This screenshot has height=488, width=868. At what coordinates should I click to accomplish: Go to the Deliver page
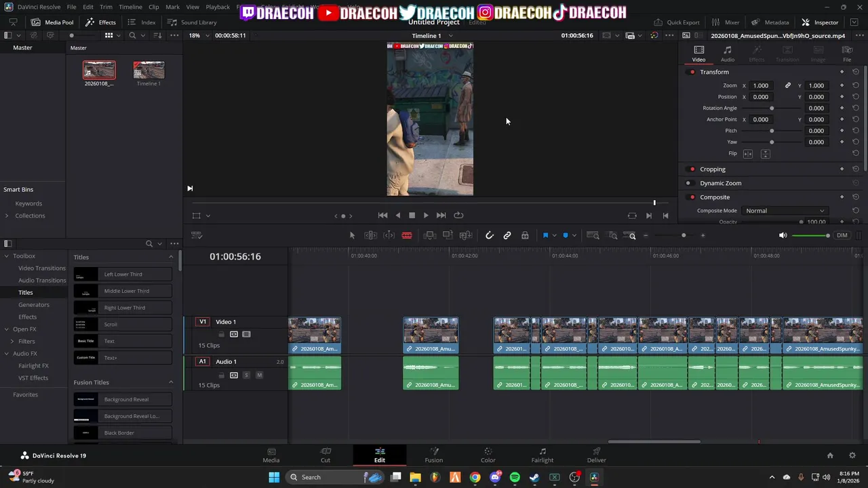pos(596,455)
